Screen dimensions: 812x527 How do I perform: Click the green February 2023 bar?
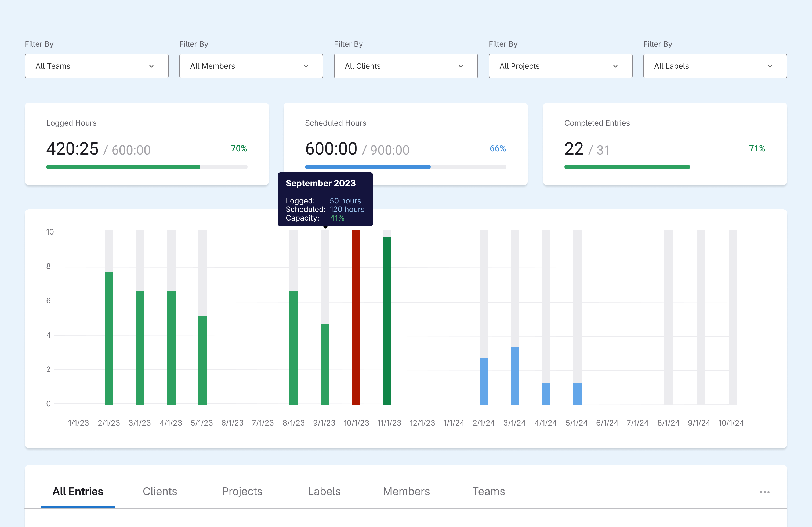109,338
